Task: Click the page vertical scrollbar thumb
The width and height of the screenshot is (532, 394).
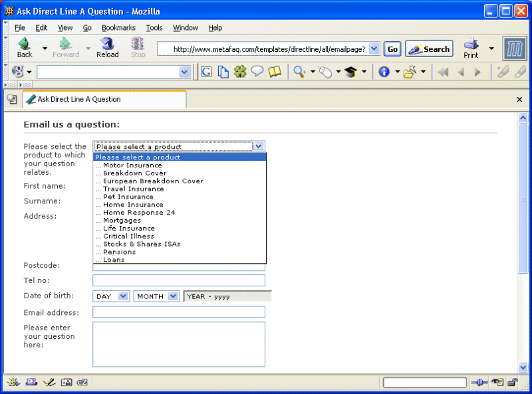Action: click(x=523, y=199)
